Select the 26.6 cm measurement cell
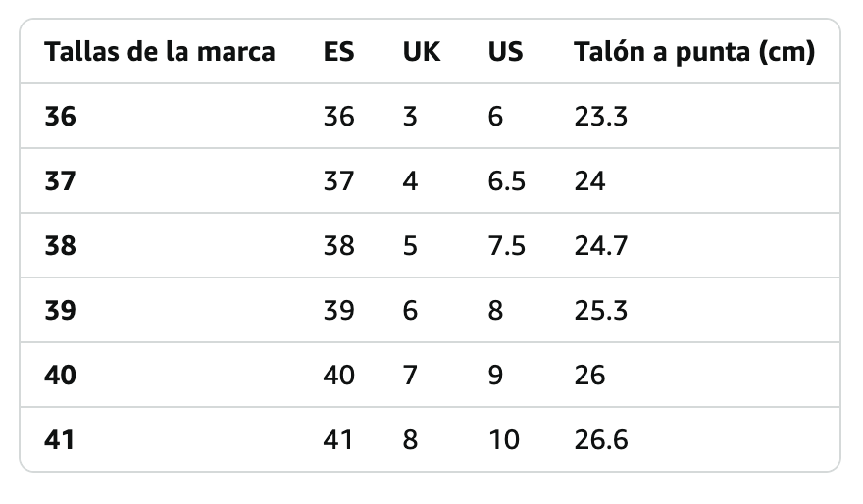Image resolution: width=863 pixels, height=504 pixels. click(600, 440)
